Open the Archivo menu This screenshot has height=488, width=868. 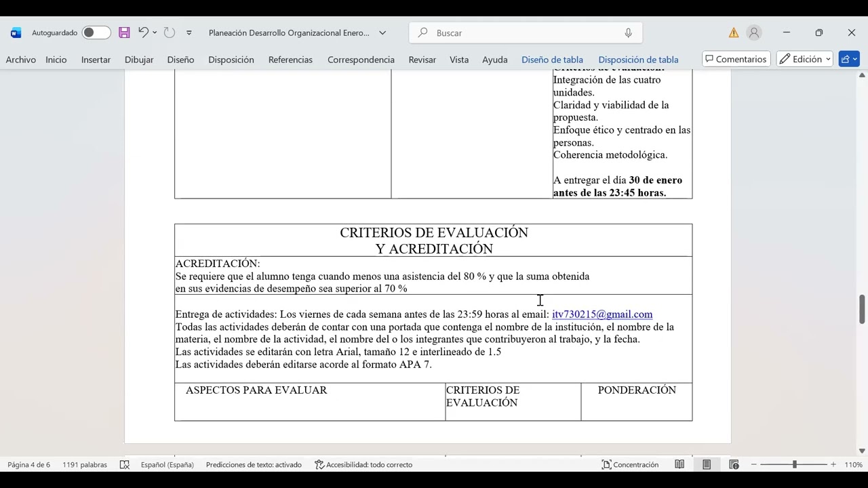click(x=21, y=60)
